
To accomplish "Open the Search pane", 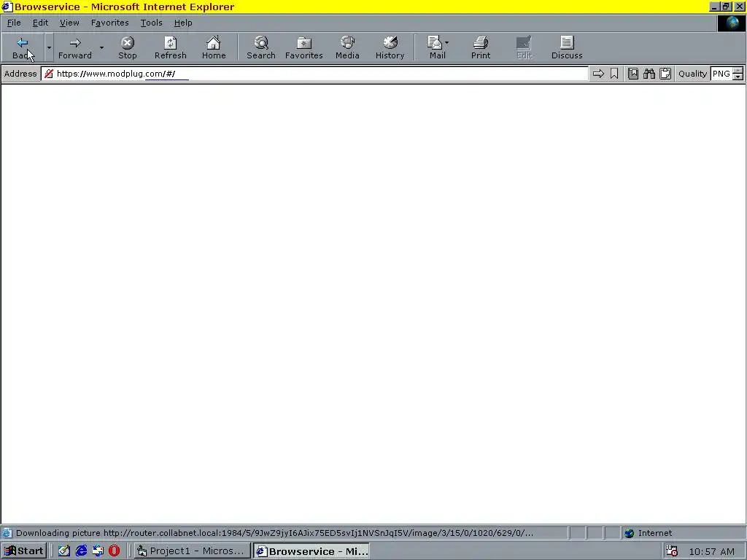I will pos(260,47).
